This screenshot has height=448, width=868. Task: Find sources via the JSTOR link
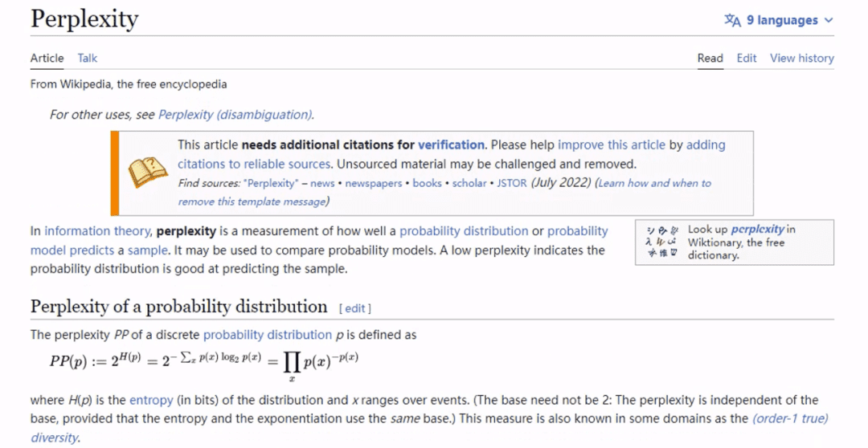click(511, 183)
